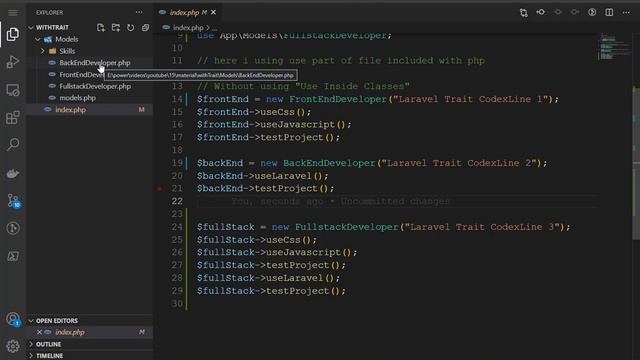Collapse the Open Editors section
The width and height of the screenshot is (640, 360).
pyautogui.click(x=31, y=321)
